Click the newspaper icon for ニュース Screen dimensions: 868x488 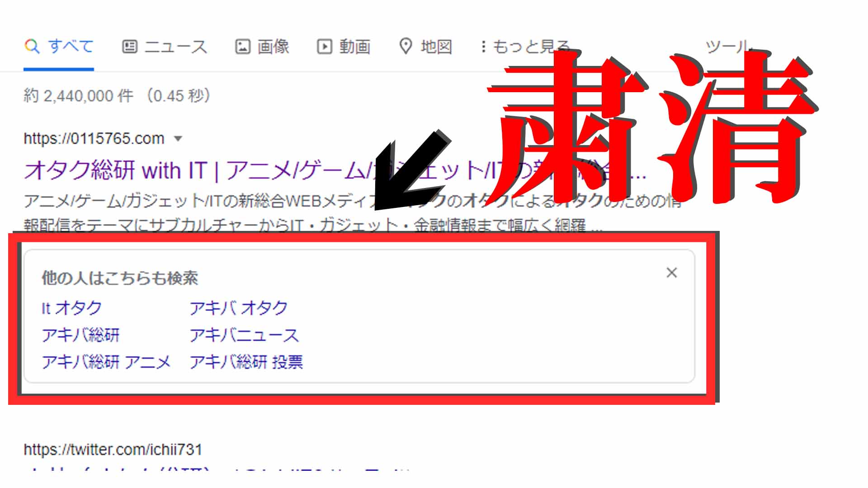tap(130, 47)
